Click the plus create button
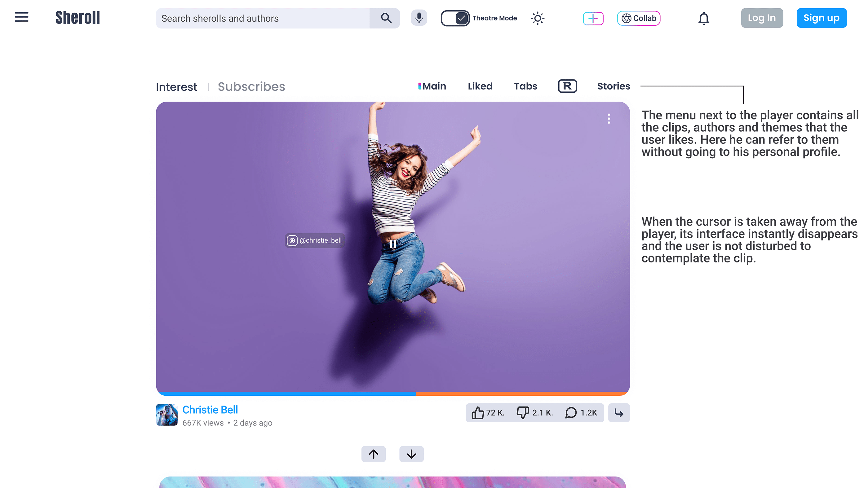Viewport: 868px width, 488px height. coord(593,19)
